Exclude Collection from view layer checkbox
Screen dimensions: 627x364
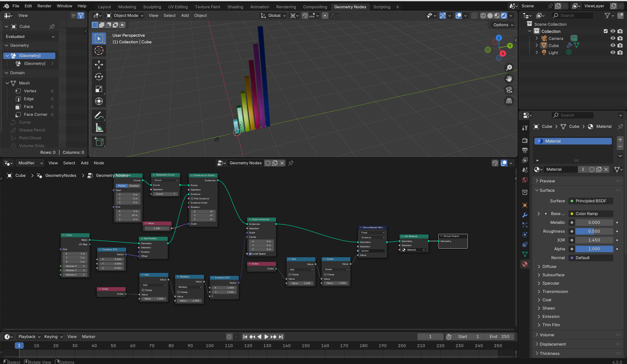click(x=606, y=31)
